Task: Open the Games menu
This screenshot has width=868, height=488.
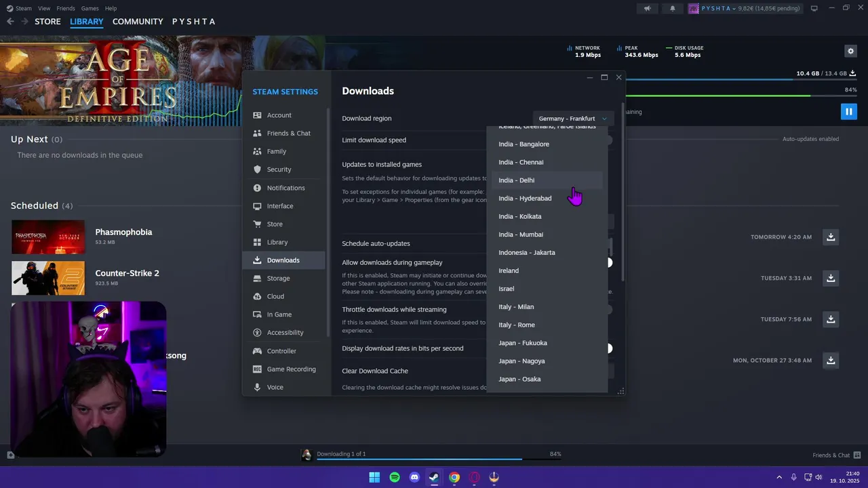Action: [90, 8]
